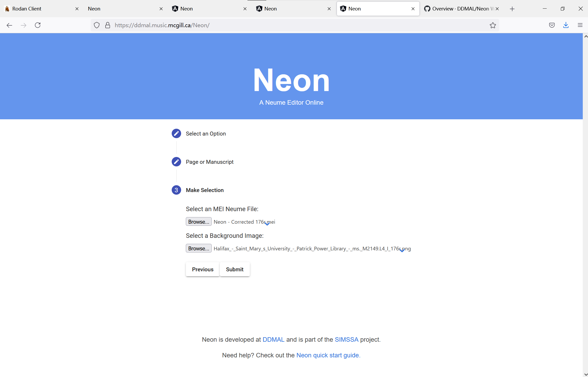Open the Firefox downloads panel
The height and width of the screenshot is (377, 588).
[x=566, y=25]
